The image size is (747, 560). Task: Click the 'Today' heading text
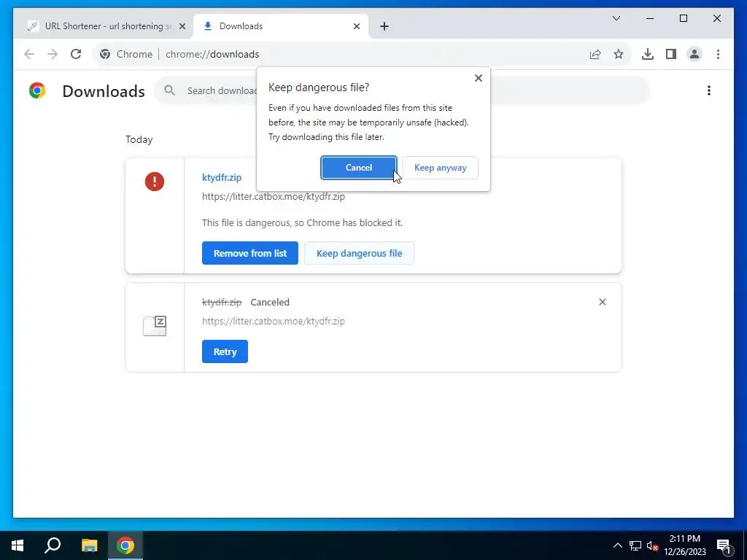(x=139, y=139)
